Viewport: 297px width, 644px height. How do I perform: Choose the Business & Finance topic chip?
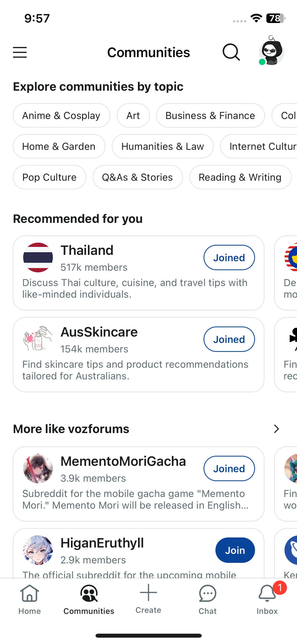(210, 116)
